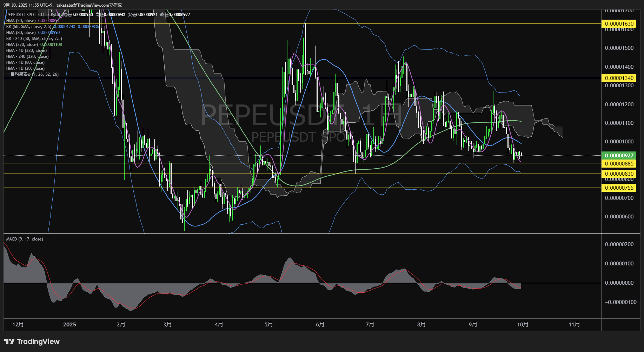Click the yellow 0.00000830 price label
The width and height of the screenshot is (644, 352).
pyautogui.click(x=619, y=174)
